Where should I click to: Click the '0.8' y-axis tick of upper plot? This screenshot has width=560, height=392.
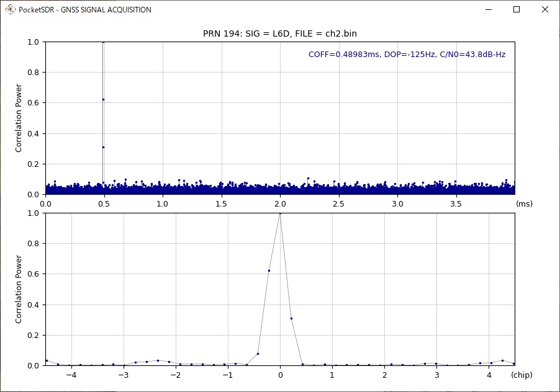click(33, 73)
